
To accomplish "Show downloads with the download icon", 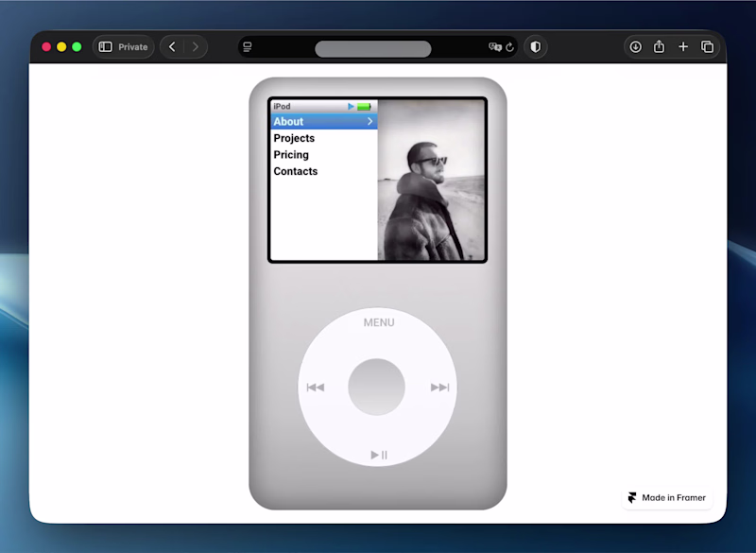I will (635, 46).
